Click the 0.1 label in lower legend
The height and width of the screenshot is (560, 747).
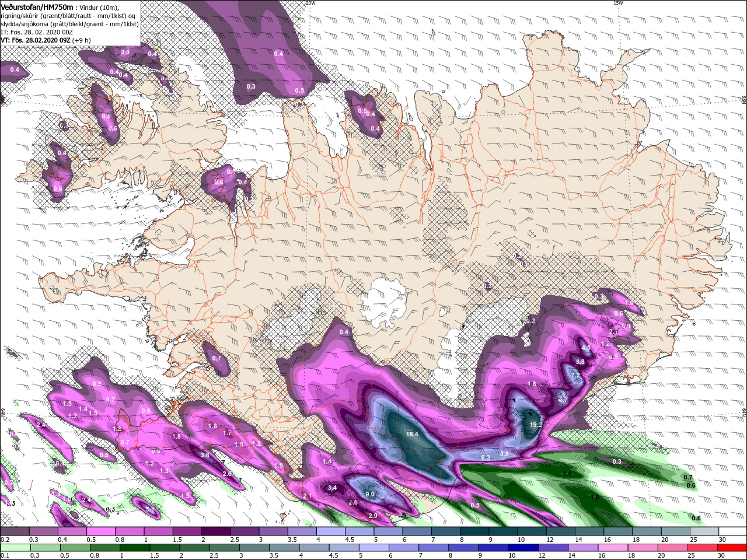coord(5,555)
